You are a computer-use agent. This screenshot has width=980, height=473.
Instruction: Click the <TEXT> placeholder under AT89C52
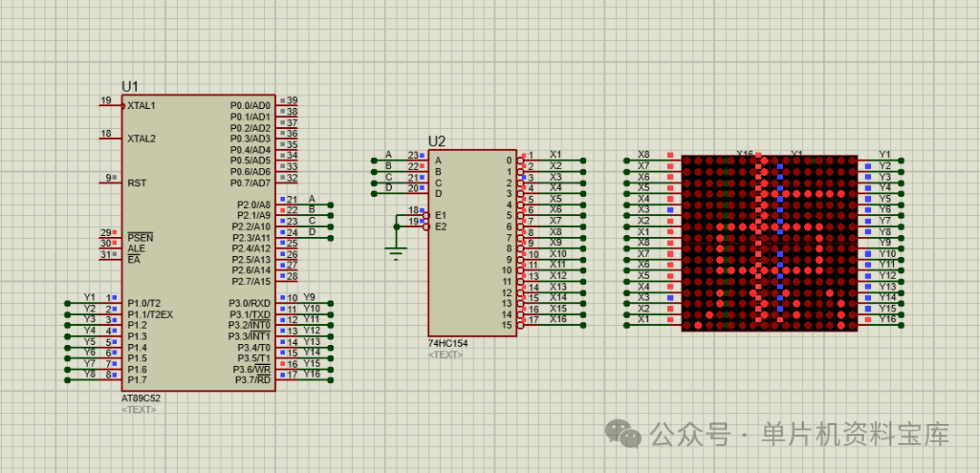pyautogui.click(x=139, y=409)
